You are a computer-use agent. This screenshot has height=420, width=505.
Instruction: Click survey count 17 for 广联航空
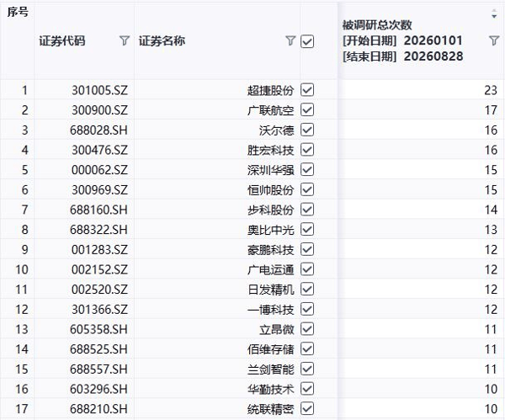(x=491, y=110)
